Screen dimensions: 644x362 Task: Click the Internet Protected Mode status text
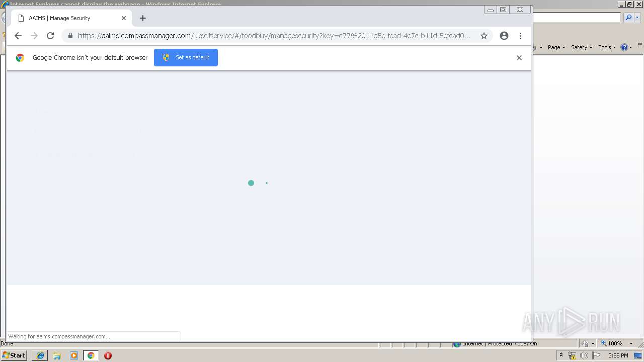click(x=500, y=343)
